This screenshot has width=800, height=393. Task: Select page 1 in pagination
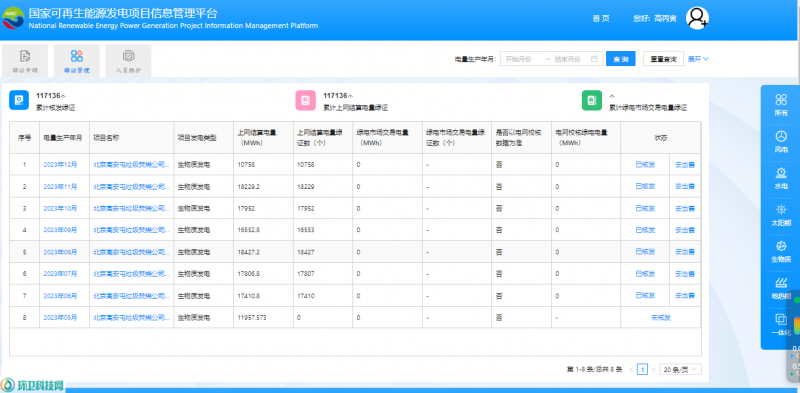point(642,369)
